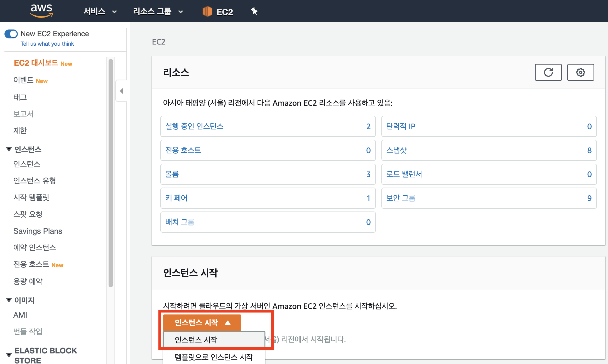Open 스냅샷 resource card

click(x=396, y=150)
